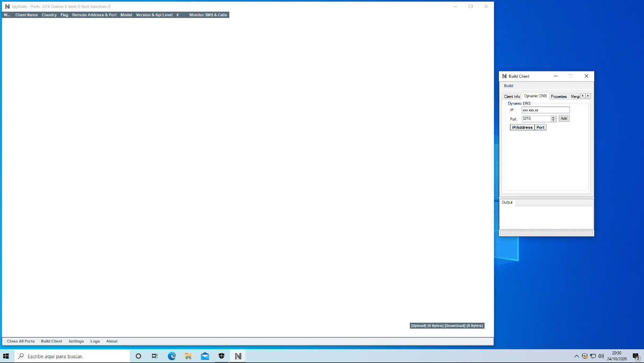This screenshot has height=363, width=644.
Task: Select the SpyNote N icon in taskbar
Action: click(238, 356)
